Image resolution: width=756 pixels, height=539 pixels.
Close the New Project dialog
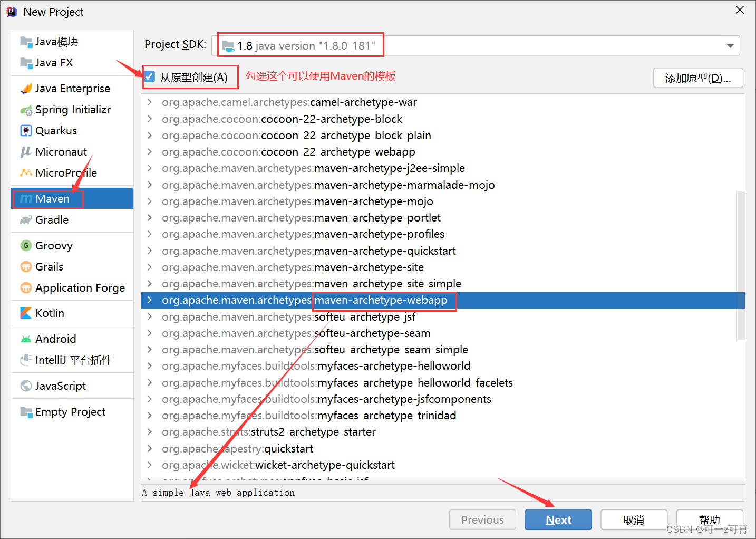click(x=740, y=10)
